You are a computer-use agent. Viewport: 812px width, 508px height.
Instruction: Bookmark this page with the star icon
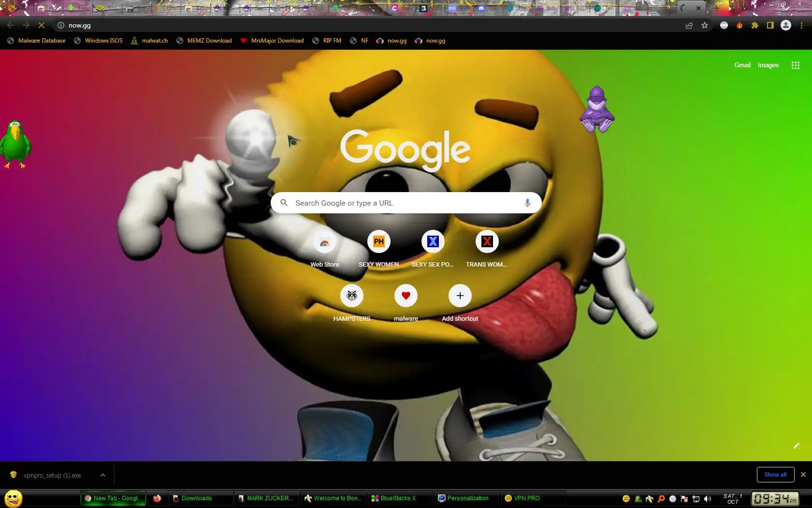705,25
